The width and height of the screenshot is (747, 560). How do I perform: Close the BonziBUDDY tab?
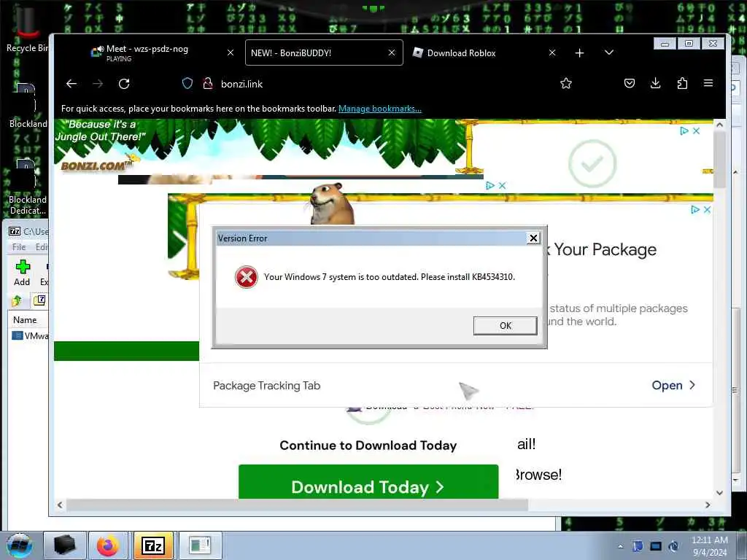pyautogui.click(x=392, y=52)
